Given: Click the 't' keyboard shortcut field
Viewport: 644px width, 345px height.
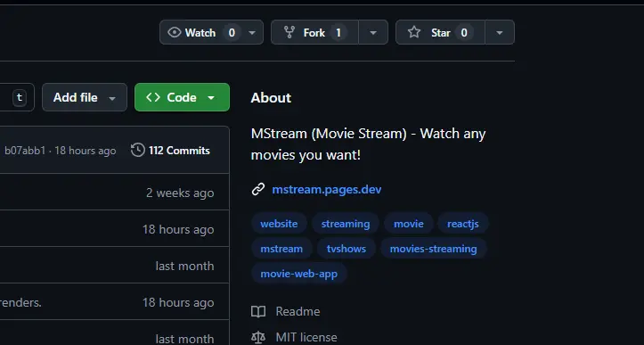Looking at the screenshot, I should 20,97.
